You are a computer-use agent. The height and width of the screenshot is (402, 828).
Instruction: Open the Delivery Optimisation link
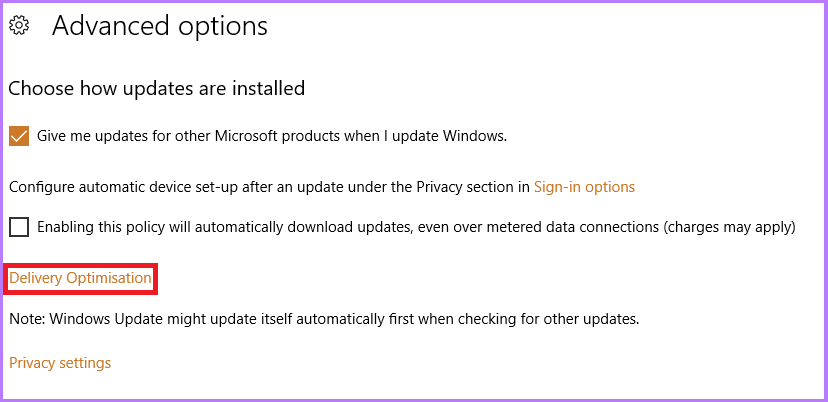click(80, 278)
